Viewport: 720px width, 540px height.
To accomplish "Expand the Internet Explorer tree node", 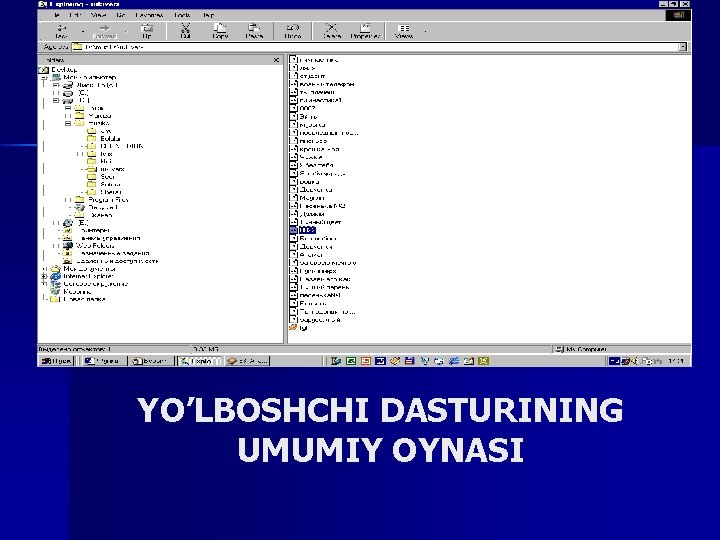I will coord(45,276).
